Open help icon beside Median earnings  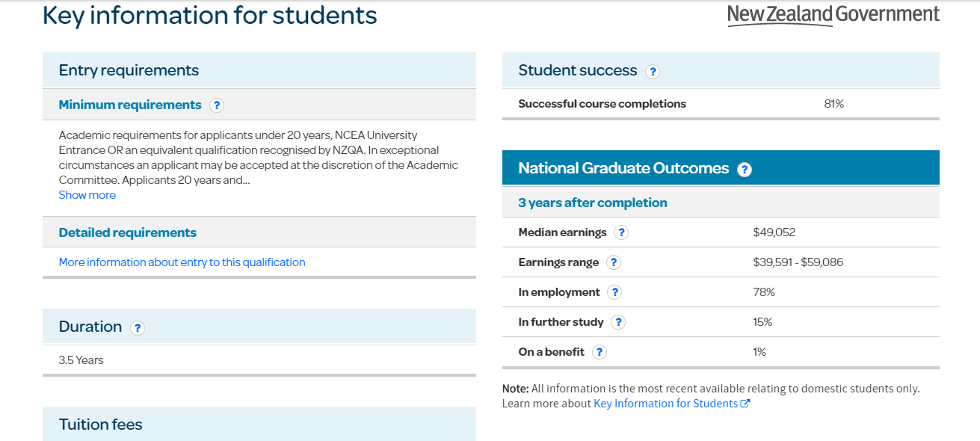(621, 232)
